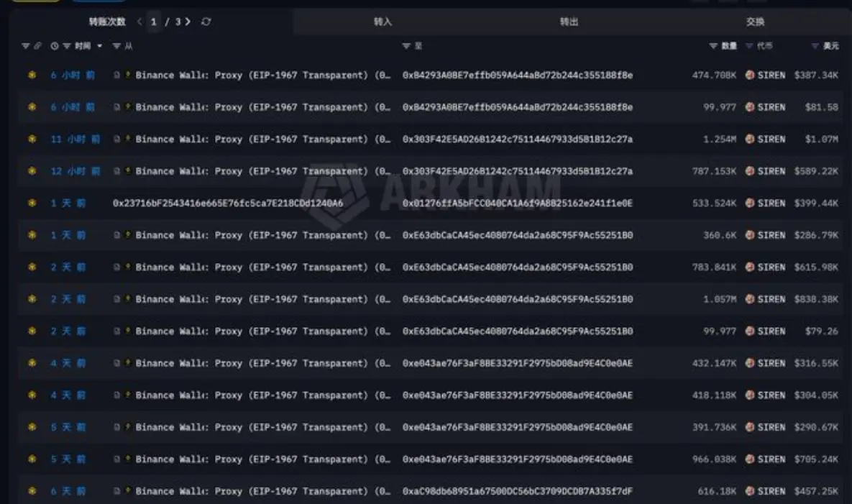Go to the previous transfers page arrow

(x=139, y=22)
